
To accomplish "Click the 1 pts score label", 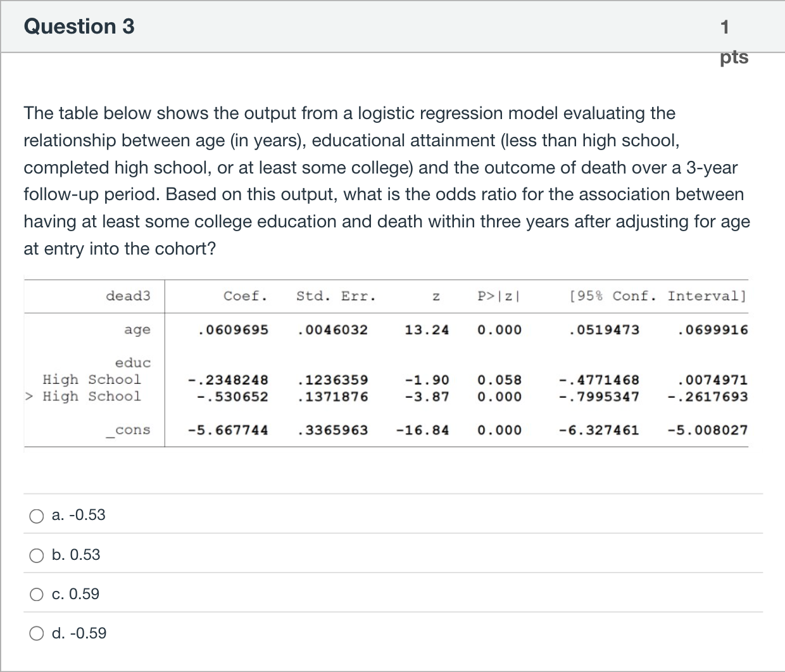I will click(x=733, y=42).
